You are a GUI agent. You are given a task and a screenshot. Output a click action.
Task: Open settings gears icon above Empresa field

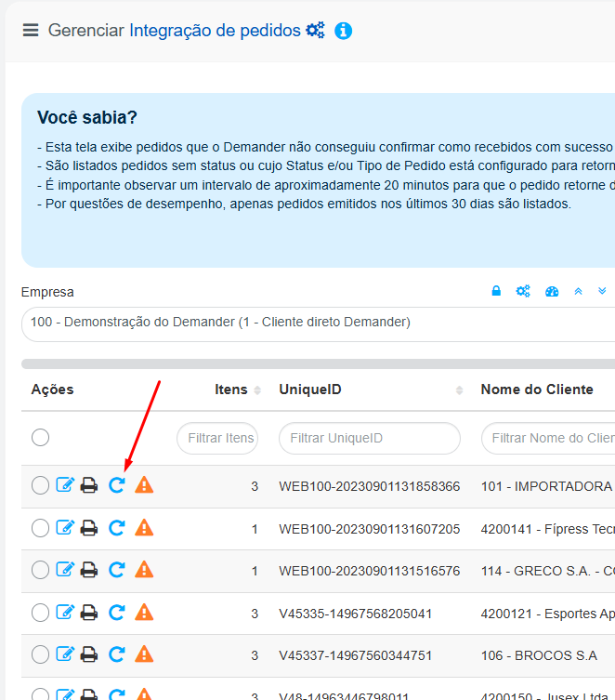[523, 292]
